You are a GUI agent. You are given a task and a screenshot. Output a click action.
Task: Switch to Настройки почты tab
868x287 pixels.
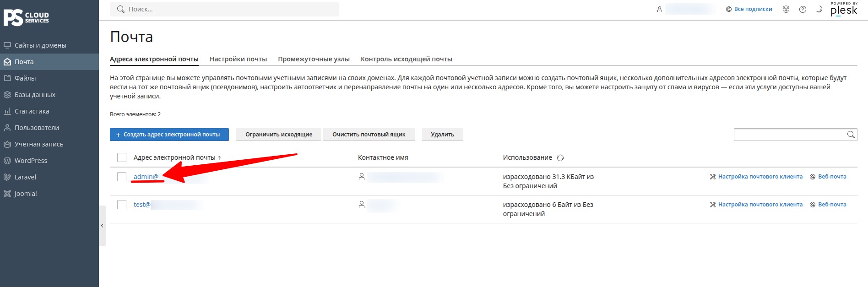tap(238, 59)
